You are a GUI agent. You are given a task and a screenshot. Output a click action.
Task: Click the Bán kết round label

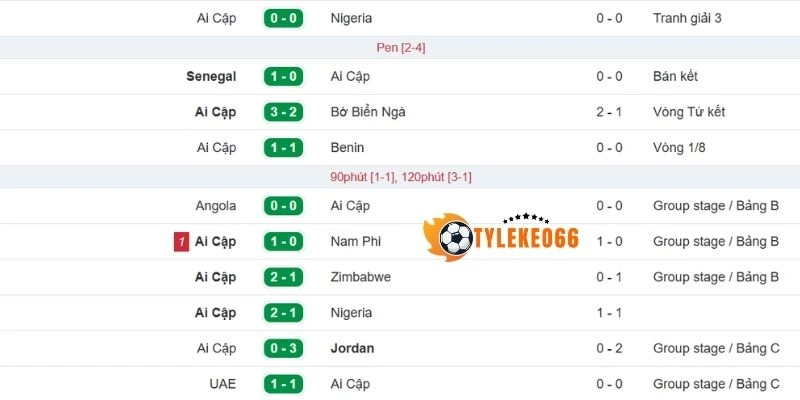pos(679,76)
